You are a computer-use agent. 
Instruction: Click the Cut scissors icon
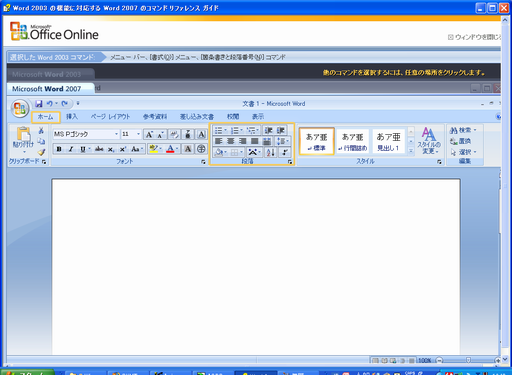click(41, 130)
